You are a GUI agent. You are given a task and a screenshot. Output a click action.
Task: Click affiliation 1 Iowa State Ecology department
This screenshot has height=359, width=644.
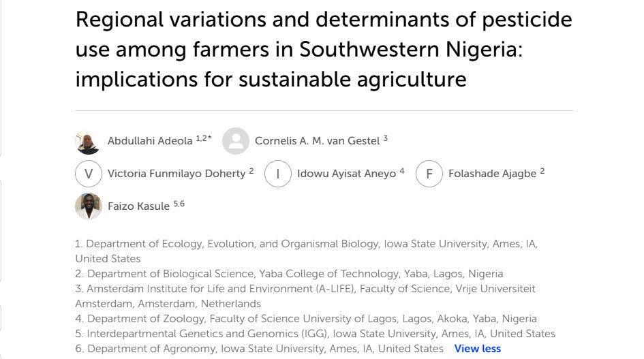(x=307, y=251)
